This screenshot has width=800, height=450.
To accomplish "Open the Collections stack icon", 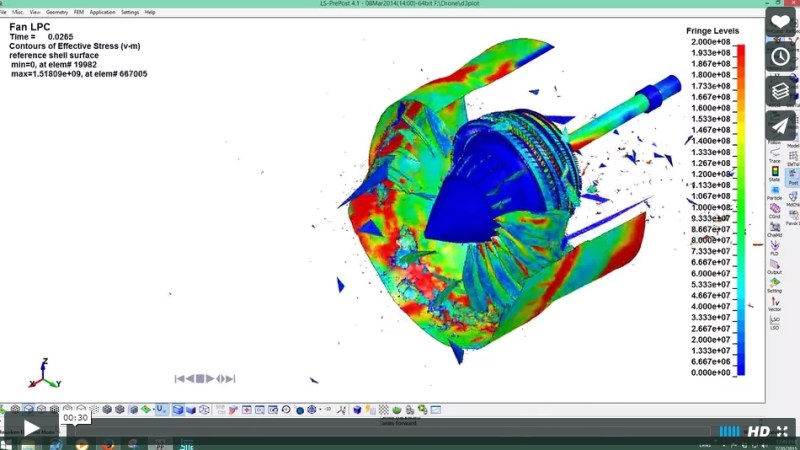I will pos(781,90).
